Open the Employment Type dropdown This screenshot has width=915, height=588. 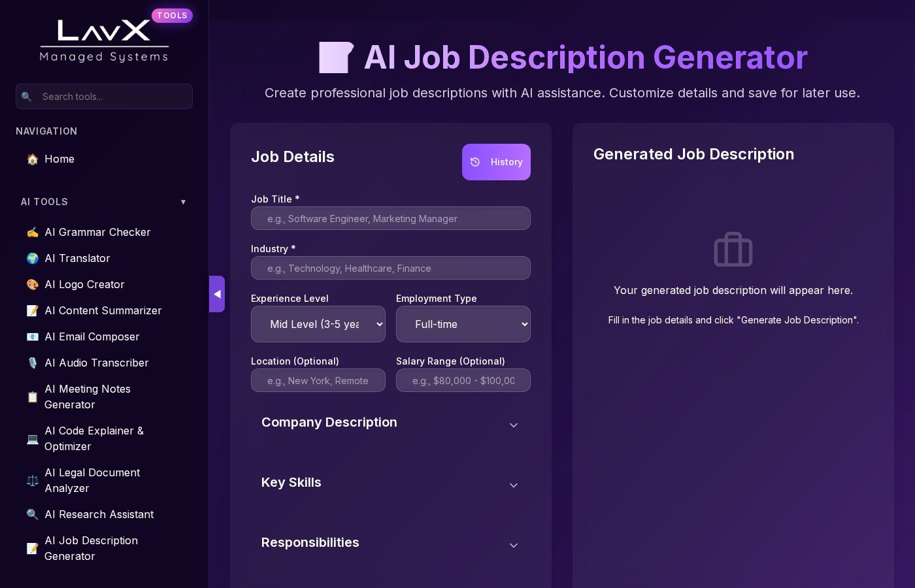tap(463, 324)
